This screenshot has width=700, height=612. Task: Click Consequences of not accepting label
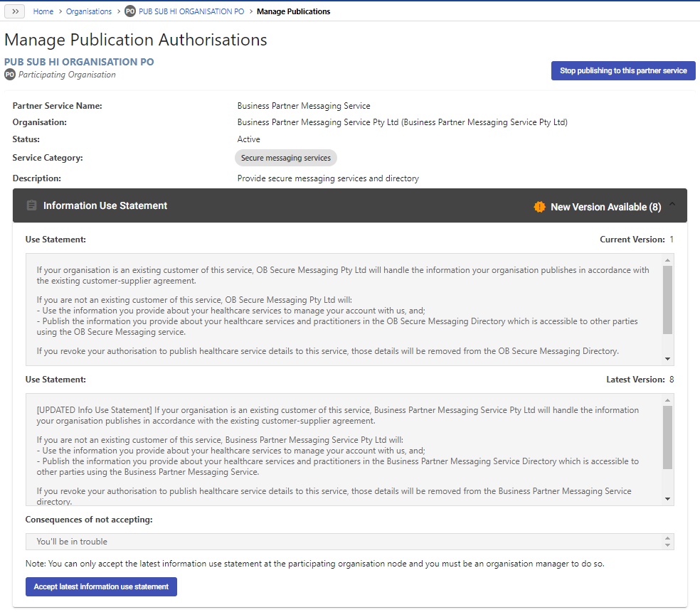(x=89, y=520)
